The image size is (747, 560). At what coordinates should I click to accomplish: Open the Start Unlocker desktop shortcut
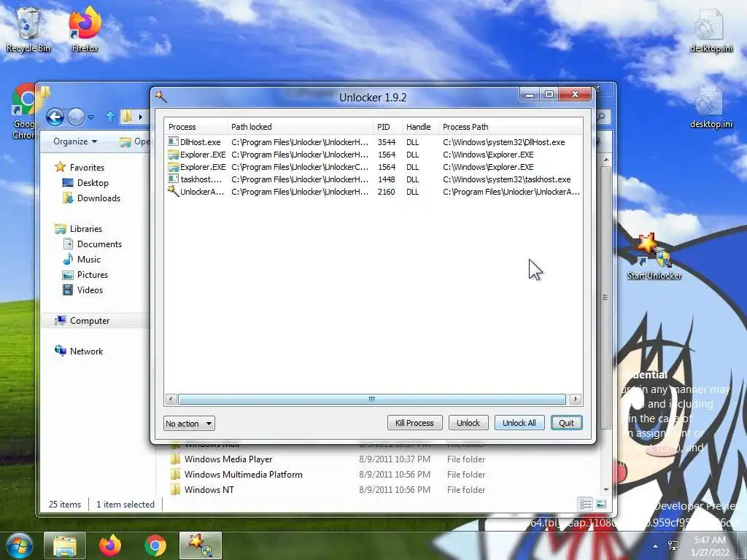[654, 257]
